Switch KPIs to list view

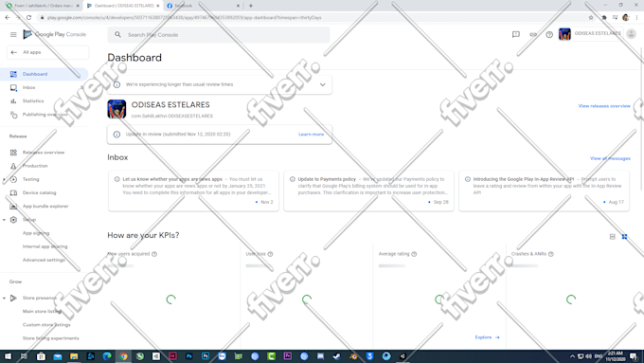[x=613, y=237]
